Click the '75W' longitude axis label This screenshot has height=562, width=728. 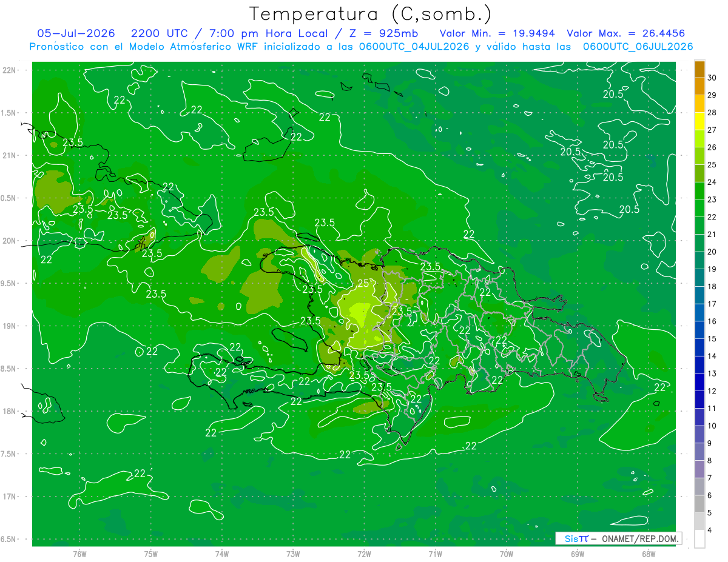(x=151, y=554)
